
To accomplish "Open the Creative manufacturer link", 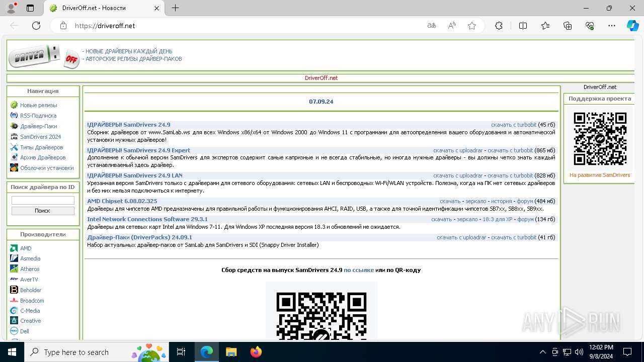I will [x=31, y=321].
